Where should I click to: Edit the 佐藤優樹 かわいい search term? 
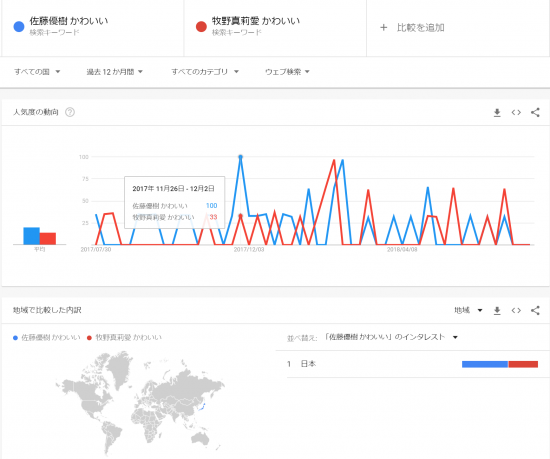click(x=69, y=21)
